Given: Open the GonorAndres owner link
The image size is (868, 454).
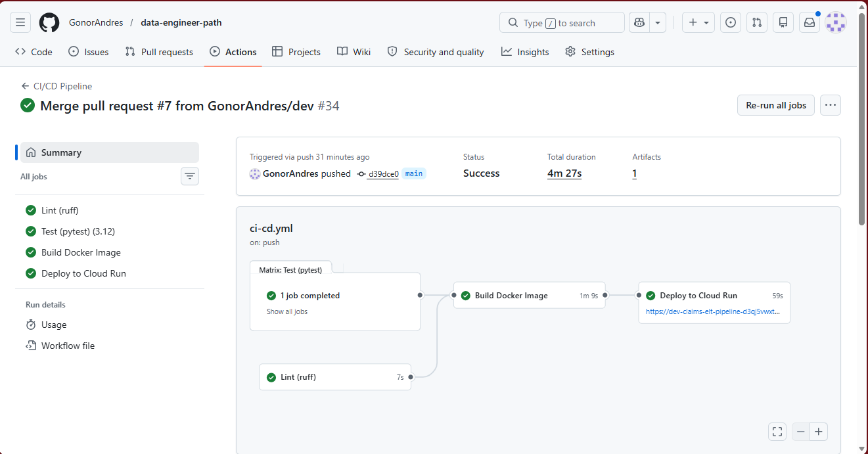Looking at the screenshot, I should (x=96, y=22).
